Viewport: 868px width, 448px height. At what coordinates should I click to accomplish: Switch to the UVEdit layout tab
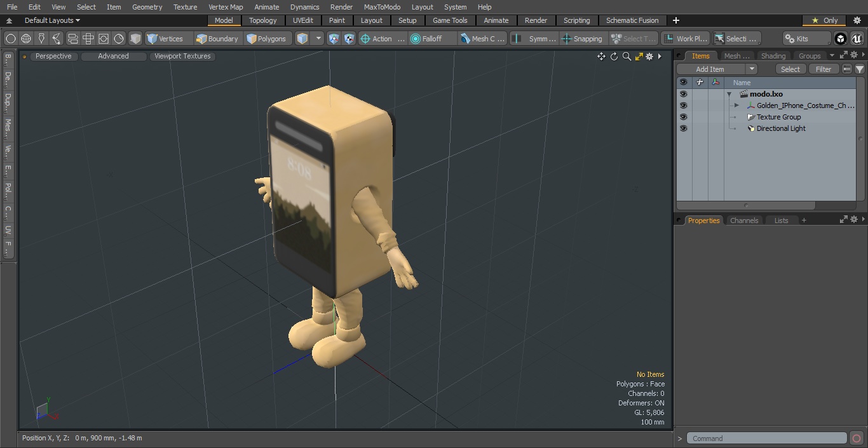coord(303,20)
